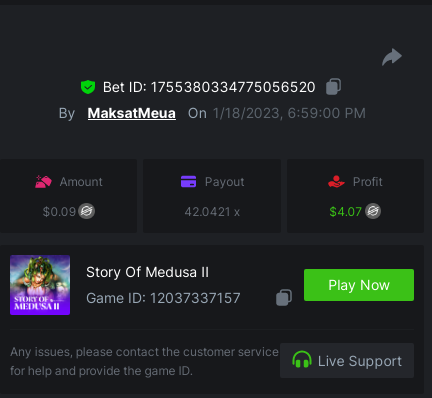Open MaksatMeua's user profile link
The image size is (432, 398).
[x=132, y=113]
